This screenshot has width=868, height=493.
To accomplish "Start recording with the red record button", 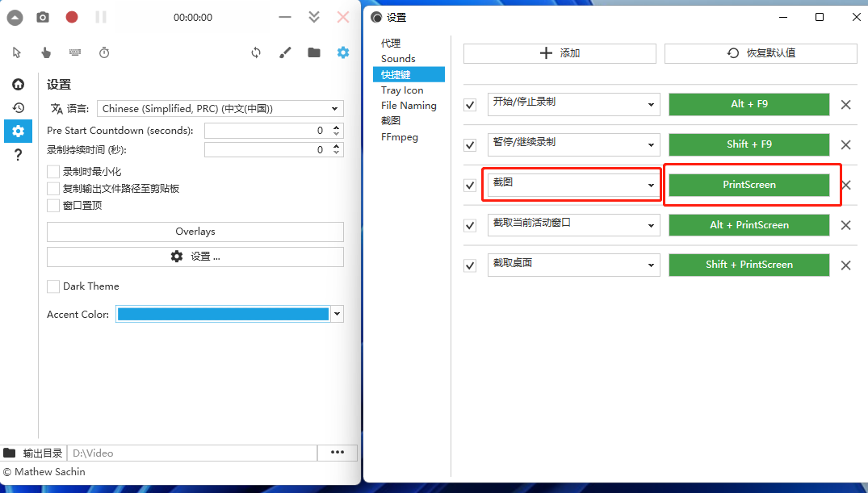I will pos(72,17).
